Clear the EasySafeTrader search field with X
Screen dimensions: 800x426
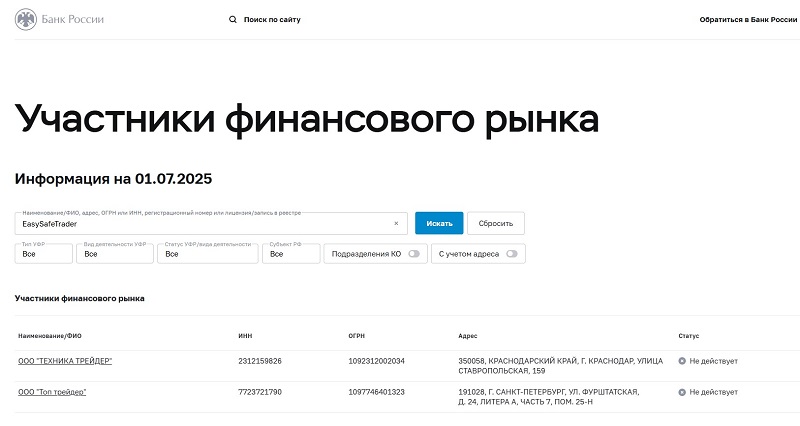[396, 223]
